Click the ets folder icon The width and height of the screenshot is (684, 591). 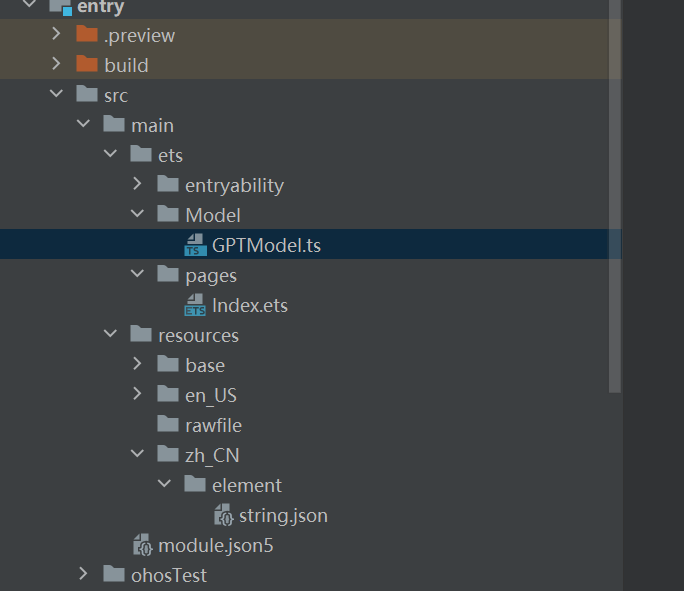tap(141, 154)
